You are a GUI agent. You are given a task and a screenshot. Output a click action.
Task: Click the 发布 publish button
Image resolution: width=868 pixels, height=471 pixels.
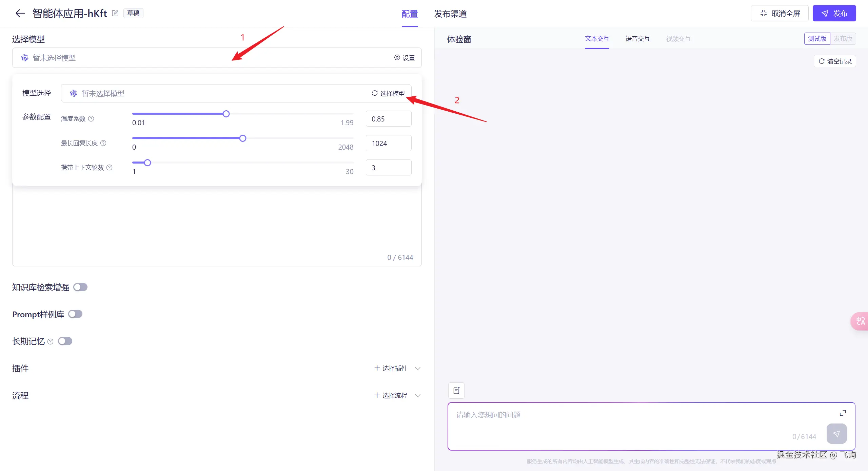point(834,14)
